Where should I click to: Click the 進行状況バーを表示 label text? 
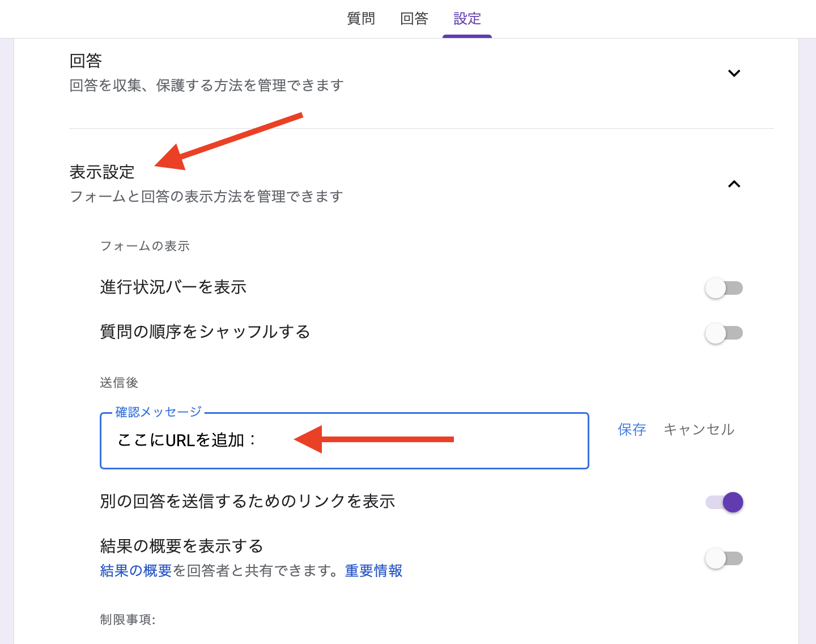click(x=173, y=287)
